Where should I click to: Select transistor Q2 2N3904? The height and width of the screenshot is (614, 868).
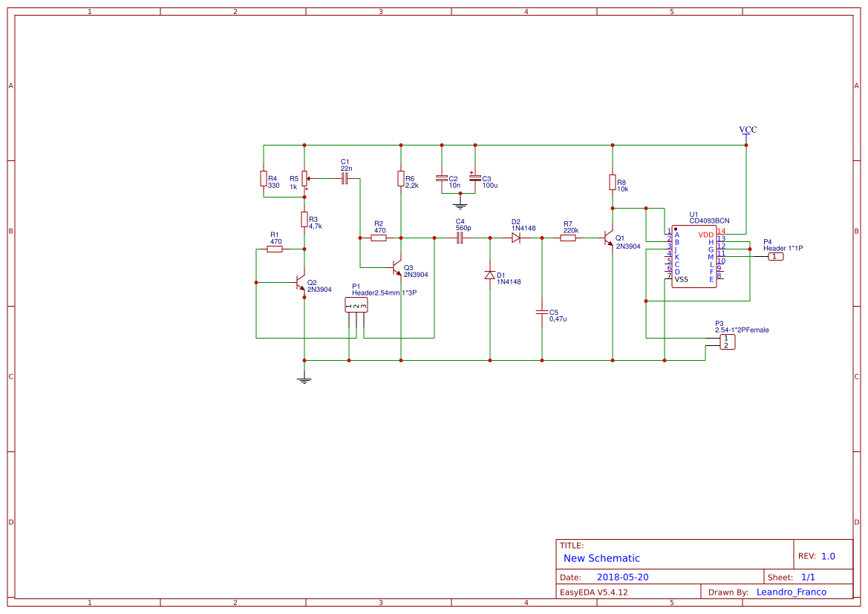tap(299, 282)
